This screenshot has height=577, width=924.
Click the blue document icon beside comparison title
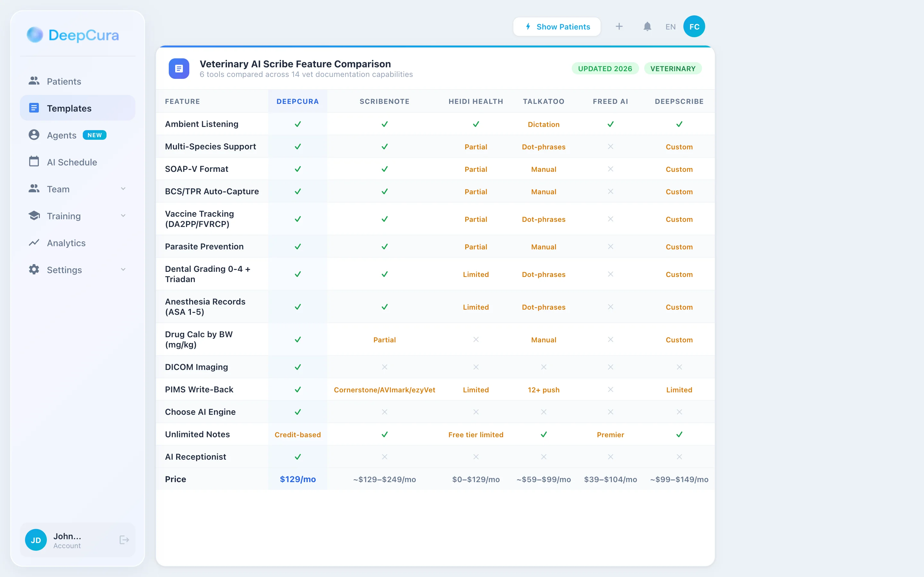click(x=179, y=69)
